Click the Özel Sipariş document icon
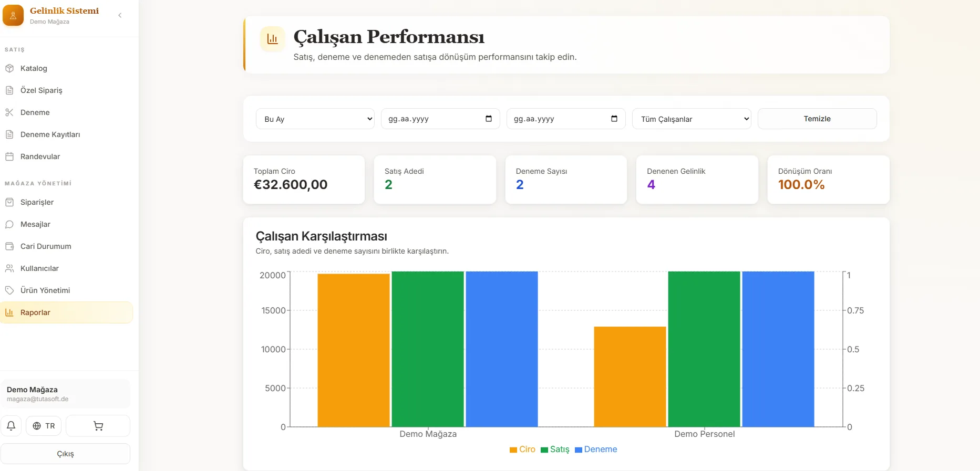This screenshot has height=471, width=980. click(x=9, y=90)
